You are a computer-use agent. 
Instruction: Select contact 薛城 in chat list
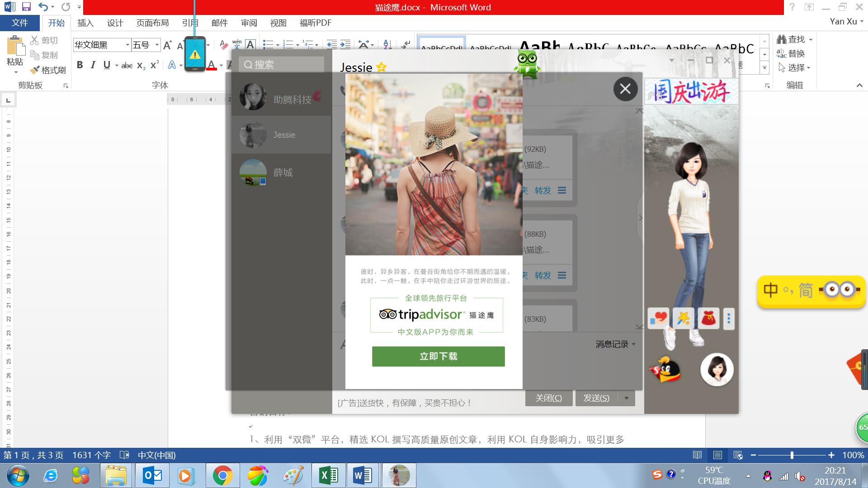pos(281,172)
